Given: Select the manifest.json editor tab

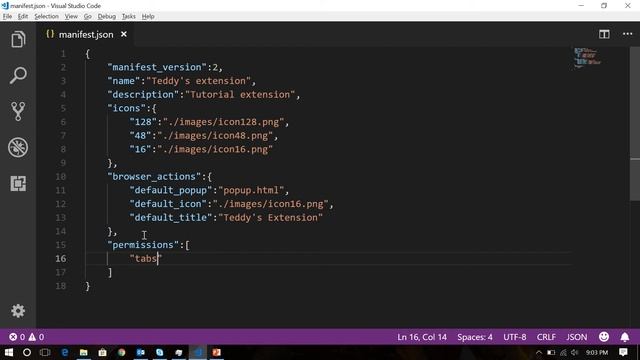Looking at the screenshot, I should (x=85, y=35).
